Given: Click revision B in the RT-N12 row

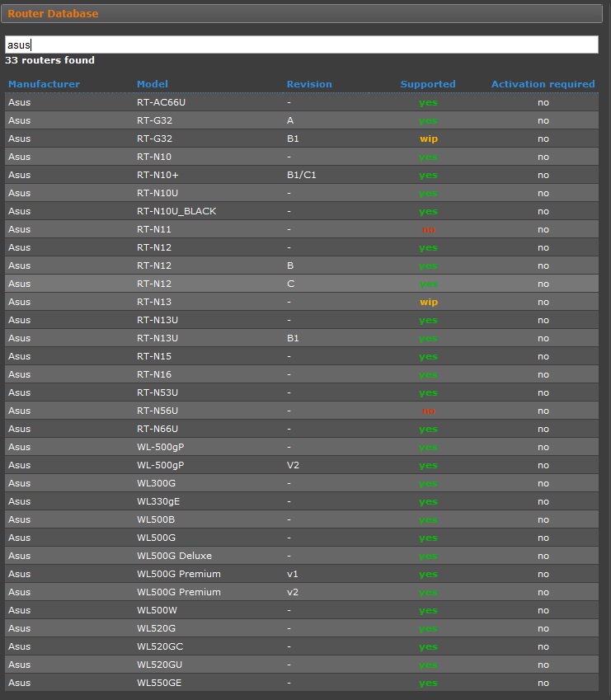Looking at the screenshot, I should (x=290, y=265).
